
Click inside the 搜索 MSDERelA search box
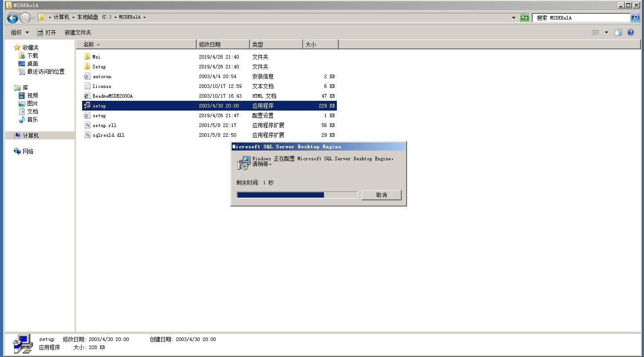click(x=577, y=17)
